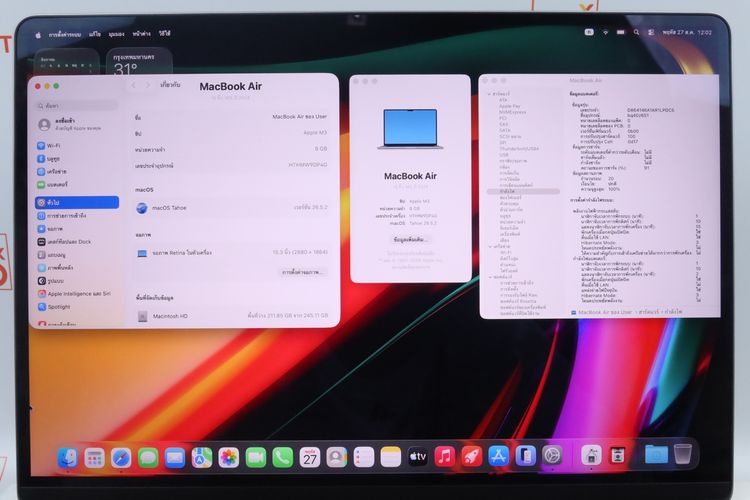Open Contacts from the Dock
750x500 pixels.
point(337,457)
